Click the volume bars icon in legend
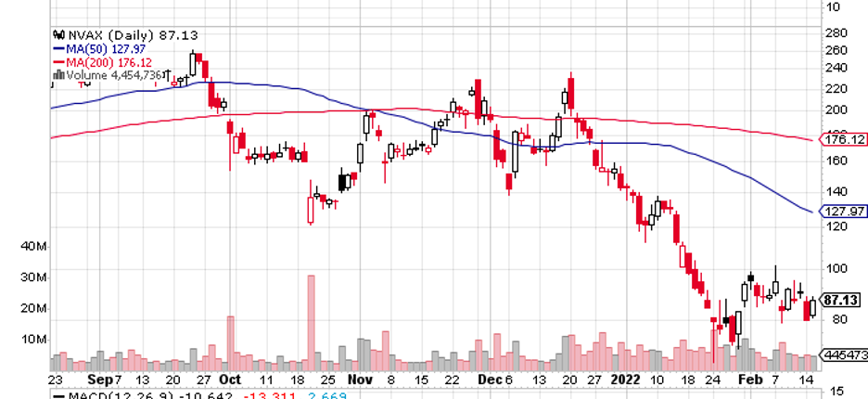This screenshot has height=399, width=868. click(x=58, y=75)
